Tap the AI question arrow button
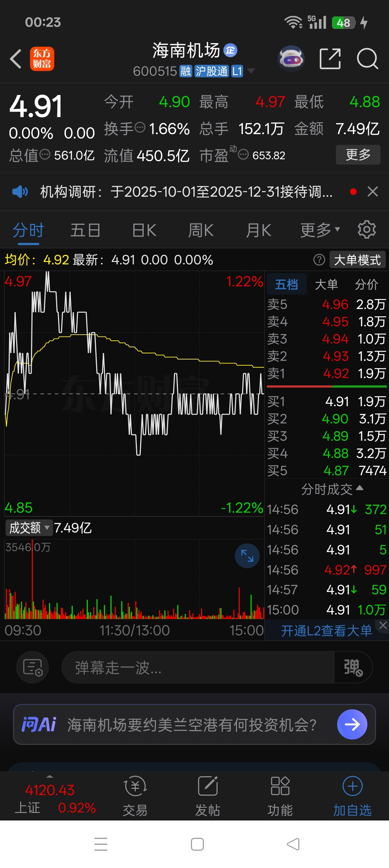389x868 pixels. [352, 724]
